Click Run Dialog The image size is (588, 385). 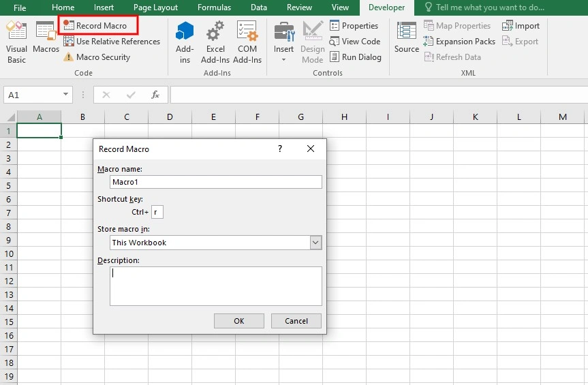click(356, 57)
